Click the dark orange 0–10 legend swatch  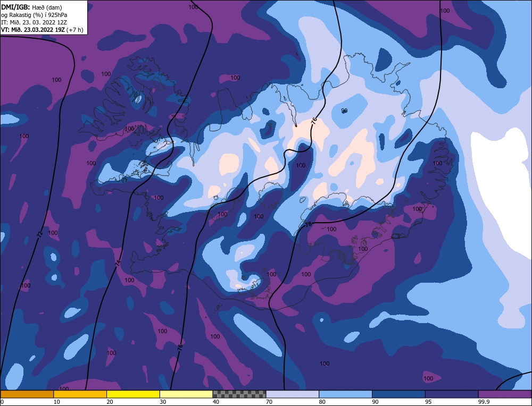tap(27, 394)
